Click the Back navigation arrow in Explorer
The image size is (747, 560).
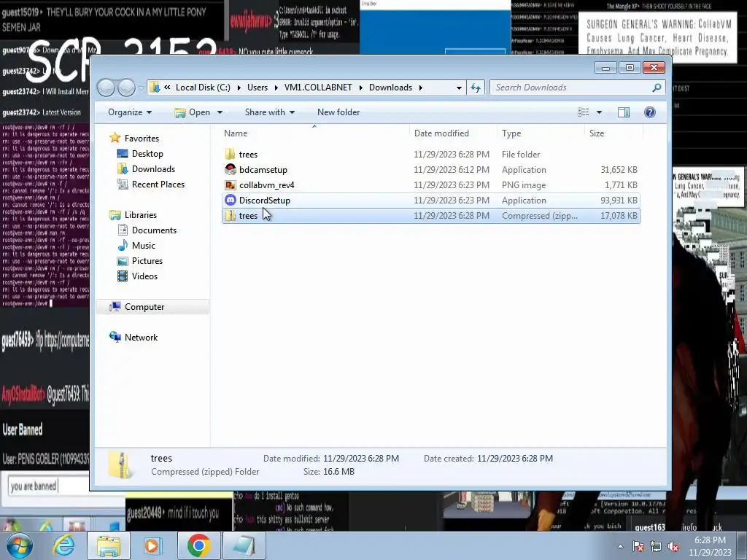[107, 87]
